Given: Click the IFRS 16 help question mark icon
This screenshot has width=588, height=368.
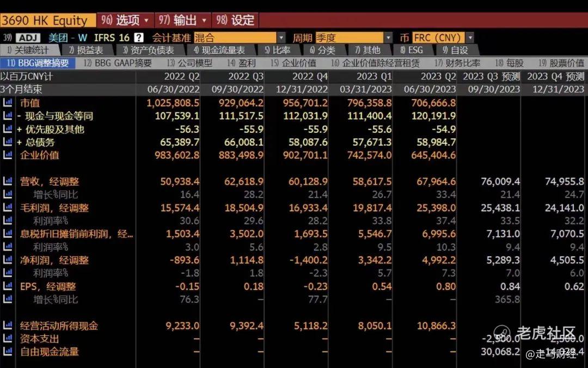Looking at the screenshot, I should pyautogui.click(x=139, y=38).
